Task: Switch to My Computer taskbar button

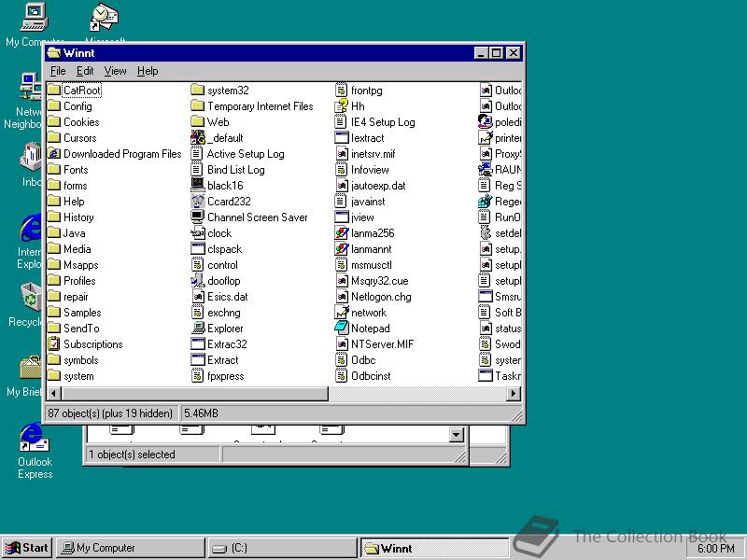Action: click(x=131, y=548)
